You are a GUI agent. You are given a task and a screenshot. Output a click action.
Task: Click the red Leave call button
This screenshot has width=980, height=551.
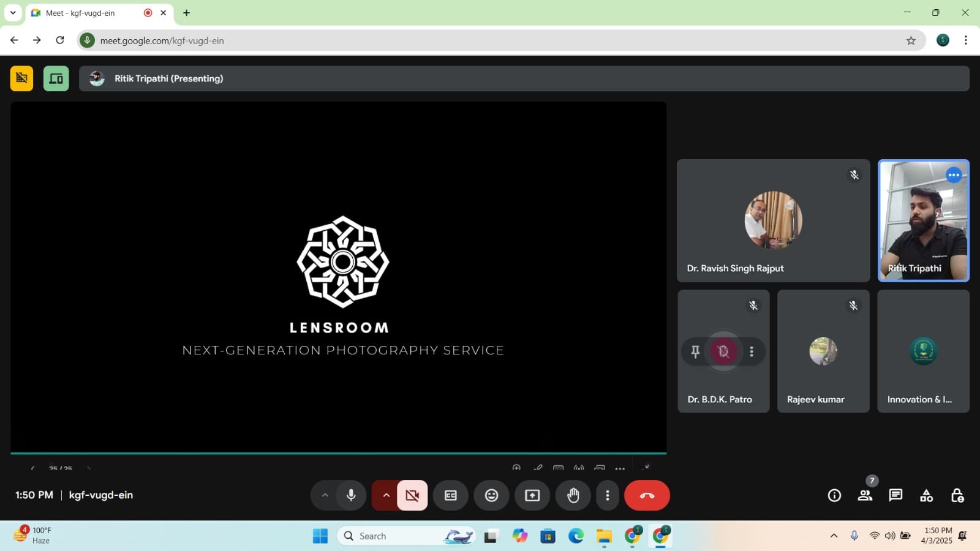pos(647,495)
